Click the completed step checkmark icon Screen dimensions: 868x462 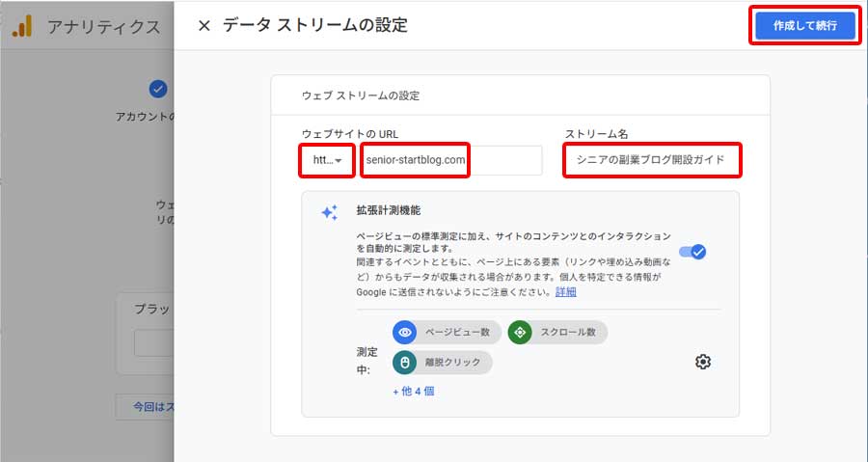[x=158, y=89]
